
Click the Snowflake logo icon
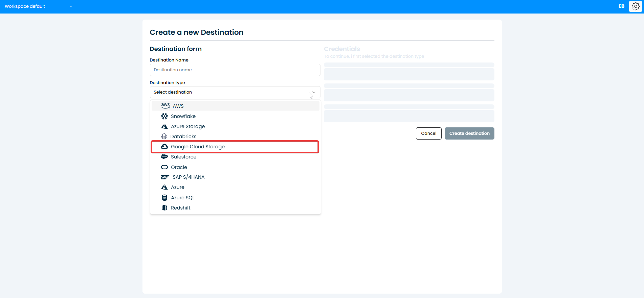click(x=164, y=116)
